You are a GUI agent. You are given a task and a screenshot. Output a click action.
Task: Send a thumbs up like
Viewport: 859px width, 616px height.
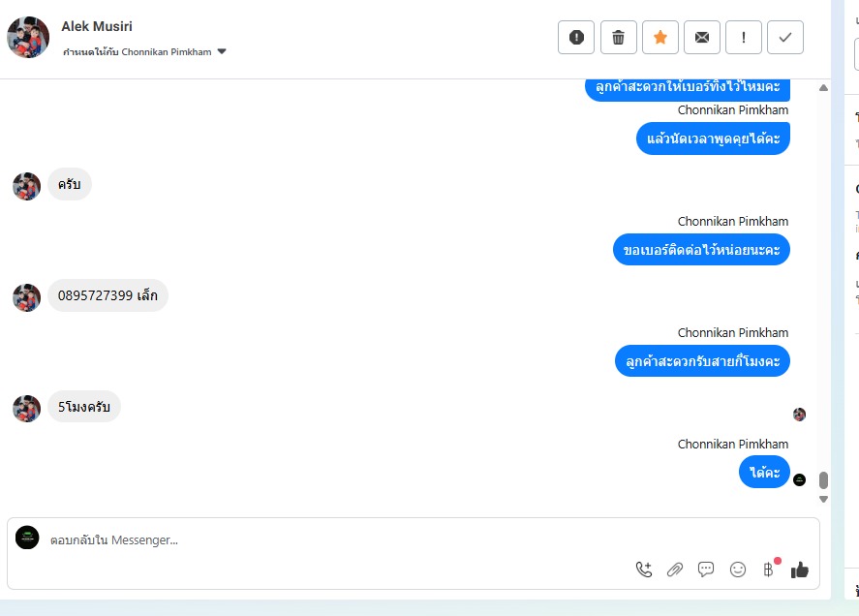click(800, 570)
